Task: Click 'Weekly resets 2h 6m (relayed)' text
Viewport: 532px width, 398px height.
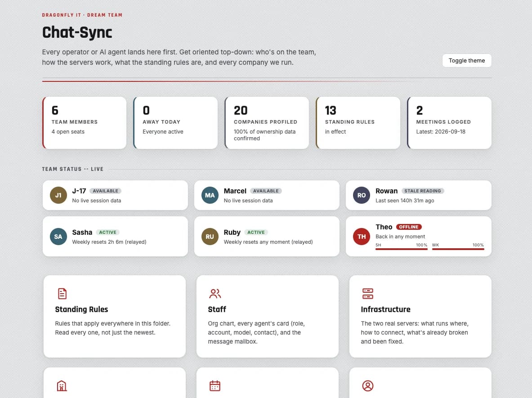Action: (109, 242)
